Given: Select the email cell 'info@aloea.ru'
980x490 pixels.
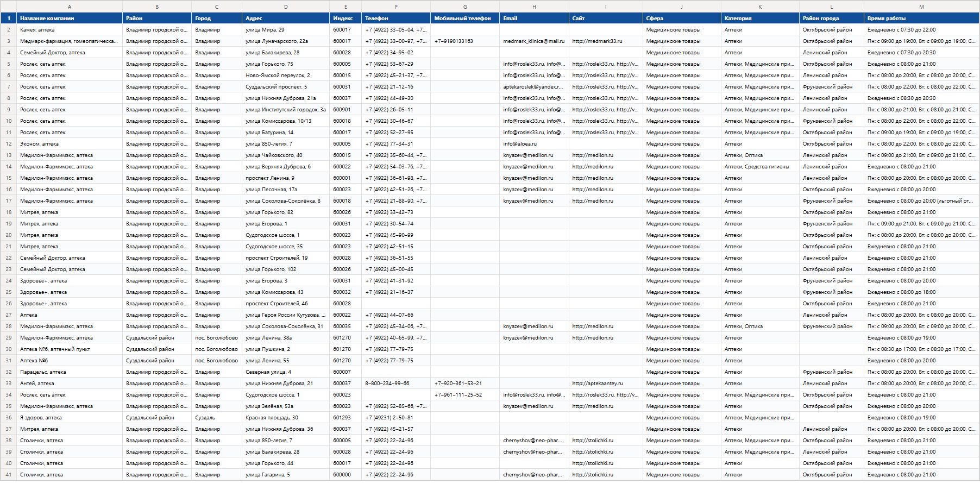Looking at the screenshot, I should [534, 144].
